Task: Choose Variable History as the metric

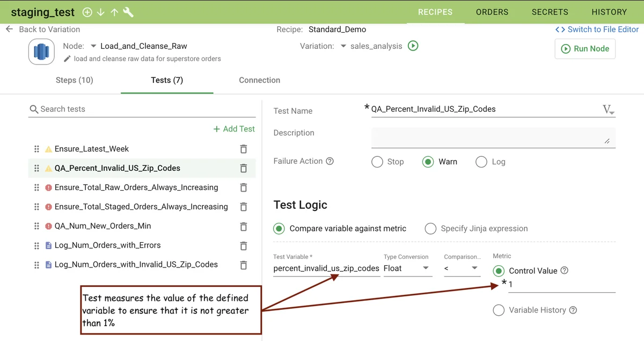Action: point(499,310)
